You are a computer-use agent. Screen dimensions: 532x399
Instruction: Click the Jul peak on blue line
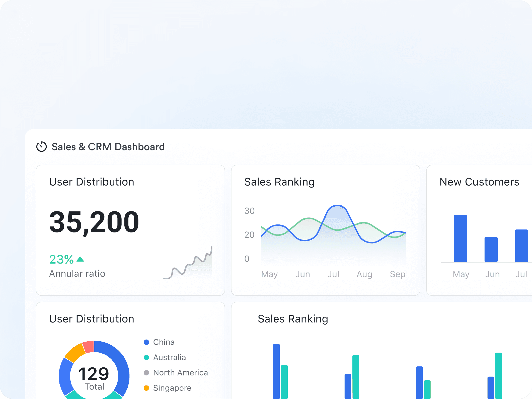tap(337, 206)
